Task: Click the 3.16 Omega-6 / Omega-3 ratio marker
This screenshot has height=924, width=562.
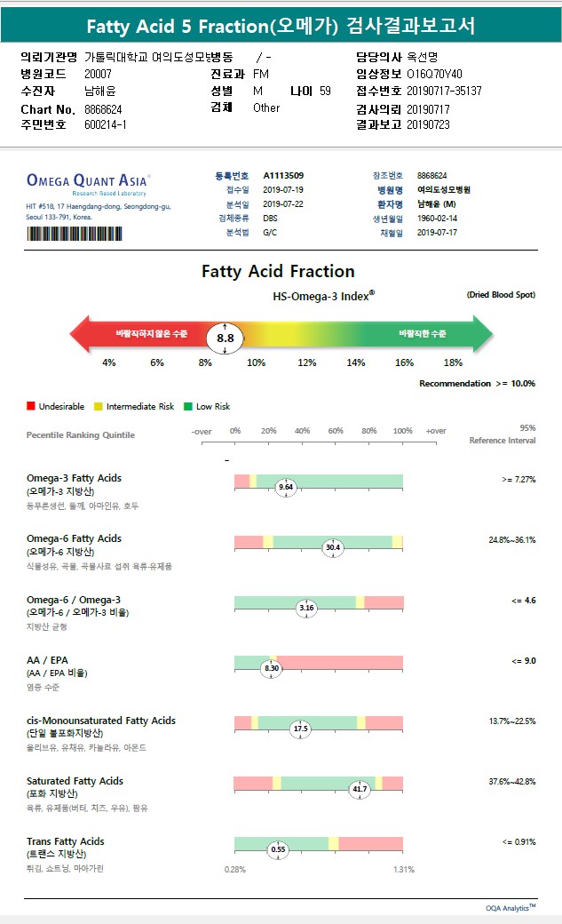Action: [306, 608]
